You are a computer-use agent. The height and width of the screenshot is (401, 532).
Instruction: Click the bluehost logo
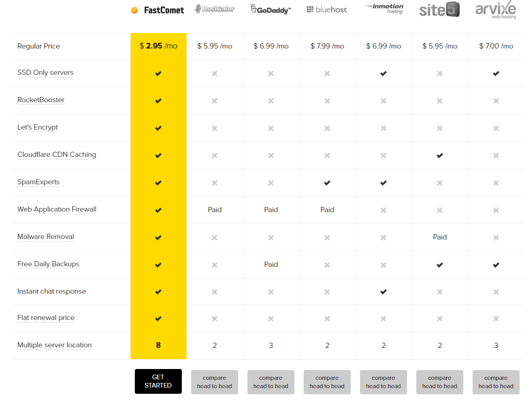(326, 9)
